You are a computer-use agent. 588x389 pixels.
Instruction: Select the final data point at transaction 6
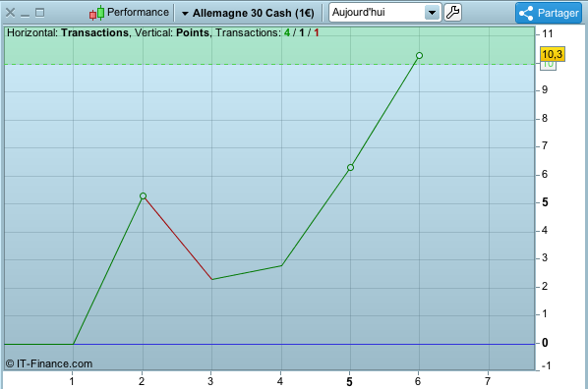tap(419, 55)
